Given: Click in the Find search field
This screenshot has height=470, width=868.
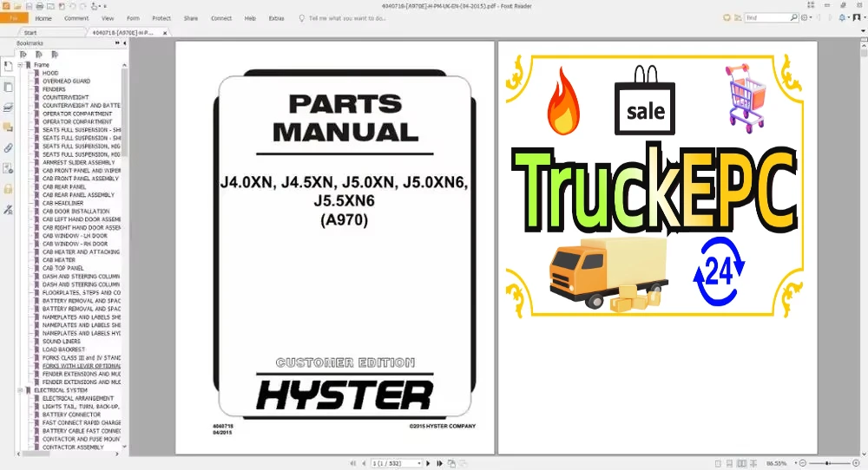Looking at the screenshot, I should click(767, 17).
